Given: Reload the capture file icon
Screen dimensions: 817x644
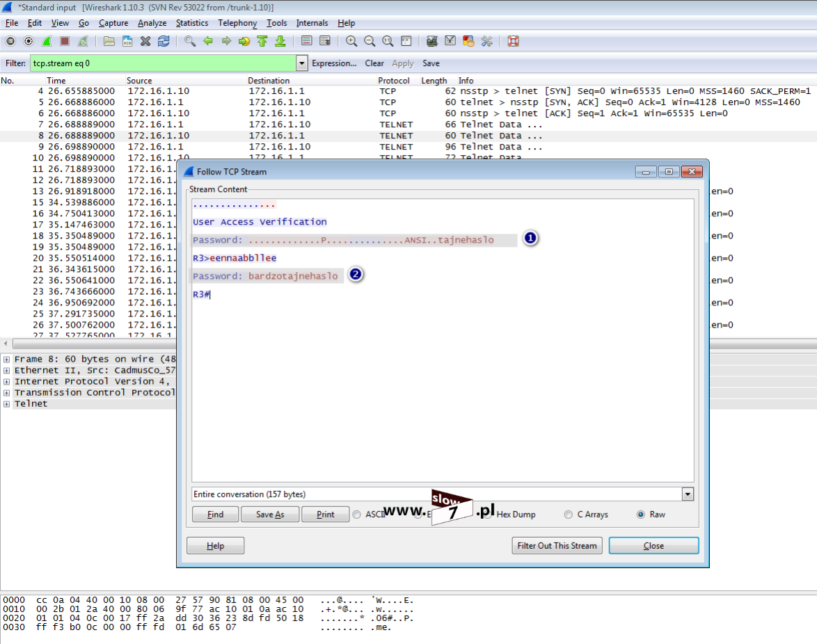Looking at the screenshot, I should [164, 41].
